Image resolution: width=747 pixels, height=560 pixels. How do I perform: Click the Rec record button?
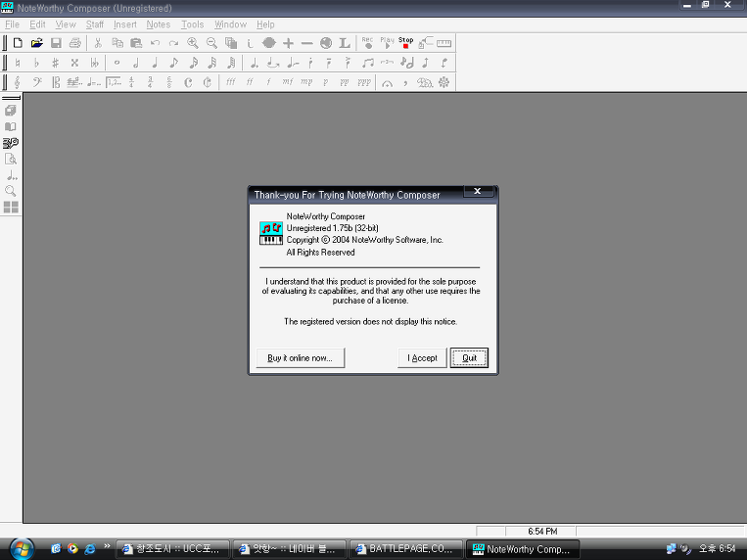point(367,43)
